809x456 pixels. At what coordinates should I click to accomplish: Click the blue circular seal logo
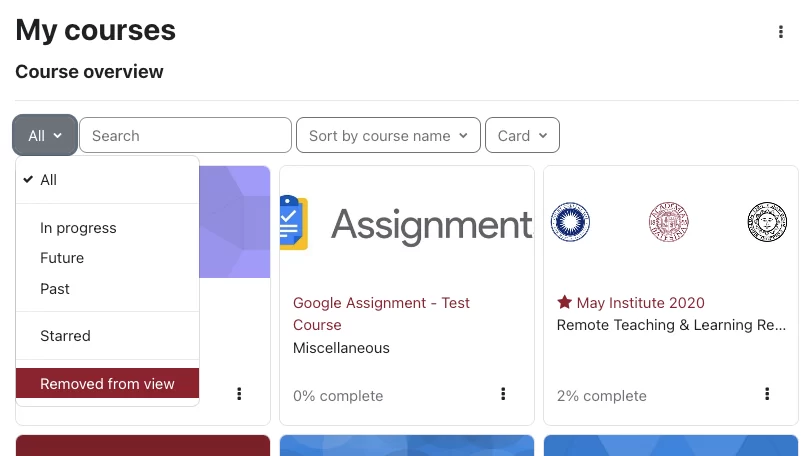coord(571,222)
